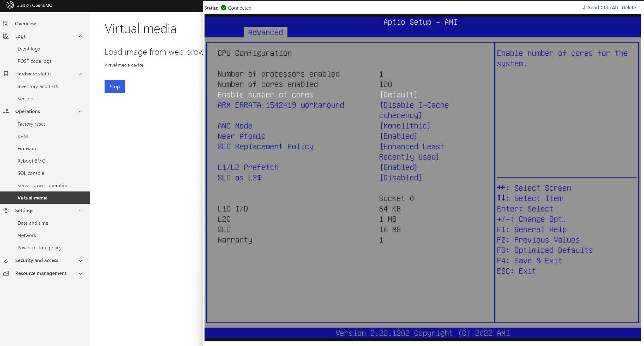
Task: Select the Advanced BIOS tab
Action: point(265,32)
